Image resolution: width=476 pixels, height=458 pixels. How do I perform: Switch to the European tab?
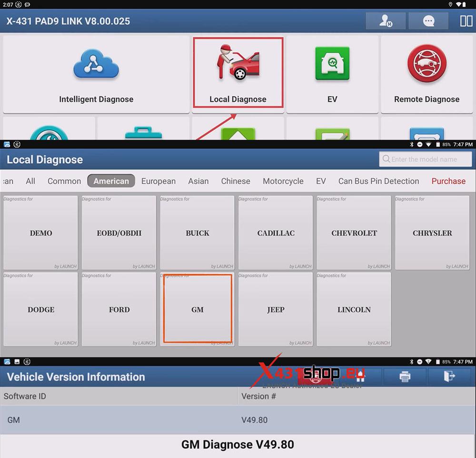pyautogui.click(x=158, y=181)
